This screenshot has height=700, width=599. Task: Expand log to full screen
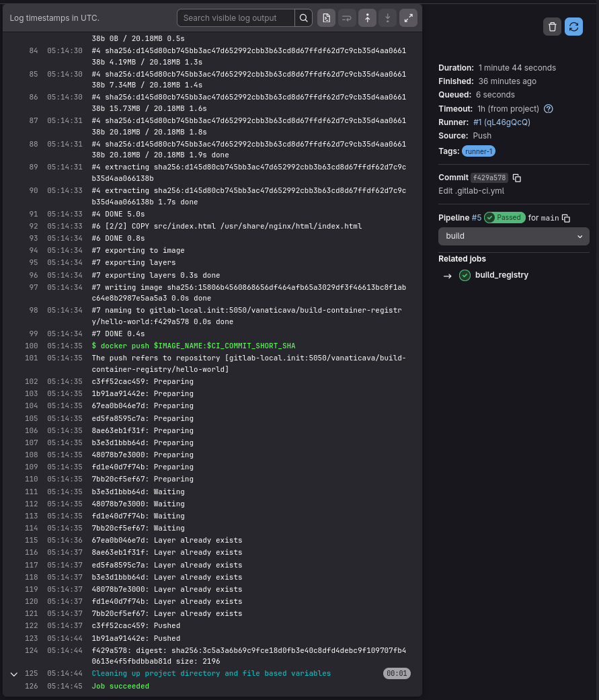pyautogui.click(x=408, y=18)
